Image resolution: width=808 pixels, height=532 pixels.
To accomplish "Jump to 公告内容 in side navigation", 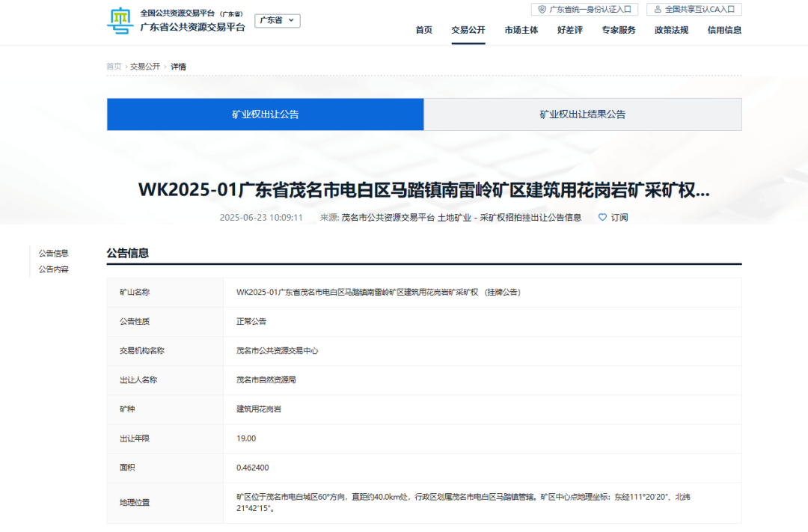I will tap(54, 269).
